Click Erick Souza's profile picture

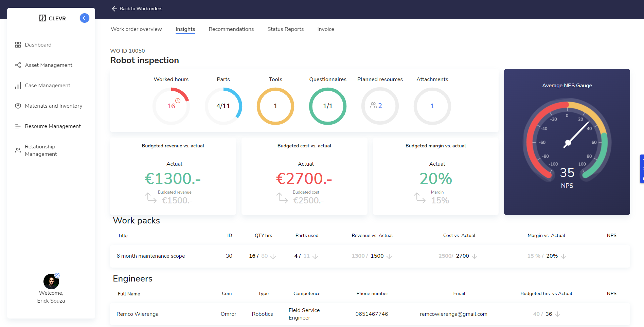tap(51, 281)
